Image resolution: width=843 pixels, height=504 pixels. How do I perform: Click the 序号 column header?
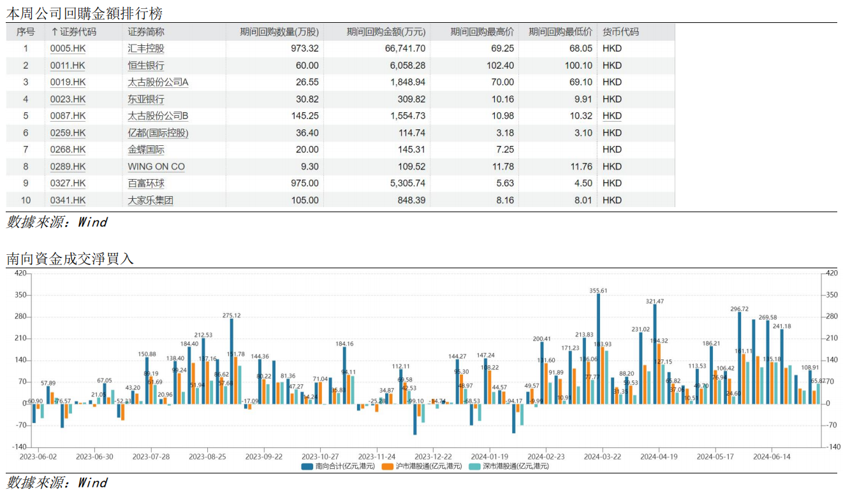click(x=26, y=32)
